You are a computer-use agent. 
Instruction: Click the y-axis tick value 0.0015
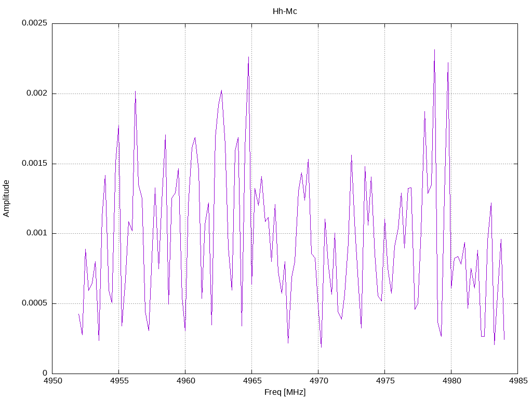pyautogui.click(x=34, y=163)
